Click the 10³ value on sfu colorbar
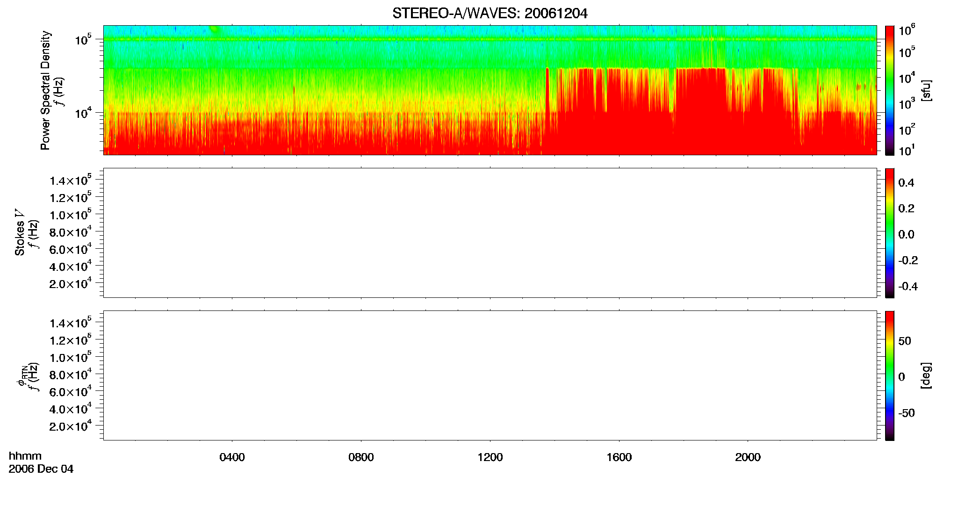The width and height of the screenshot is (980, 505). 907,104
